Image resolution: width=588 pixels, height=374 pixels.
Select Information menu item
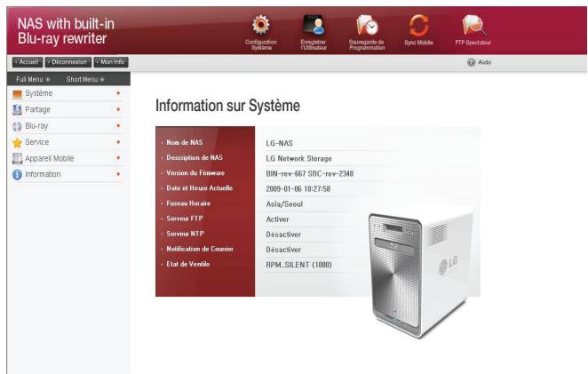click(43, 174)
